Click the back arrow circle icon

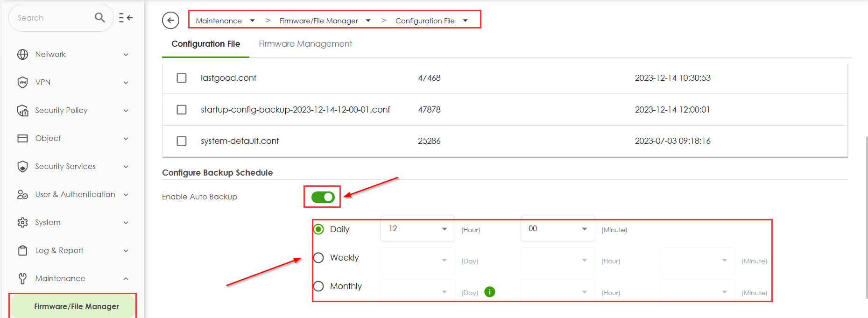(170, 21)
